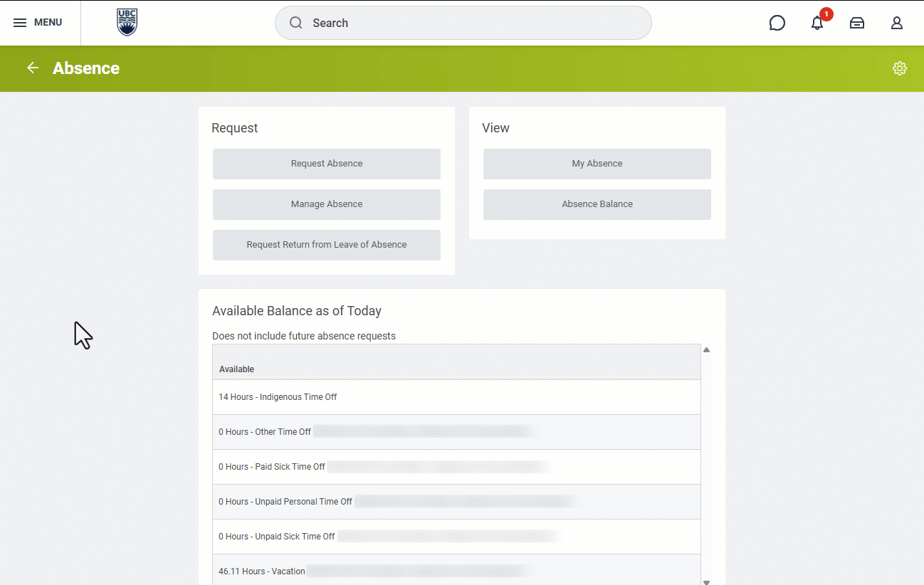Type in the Search field
This screenshot has height=585, width=924.
pos(470,23)
